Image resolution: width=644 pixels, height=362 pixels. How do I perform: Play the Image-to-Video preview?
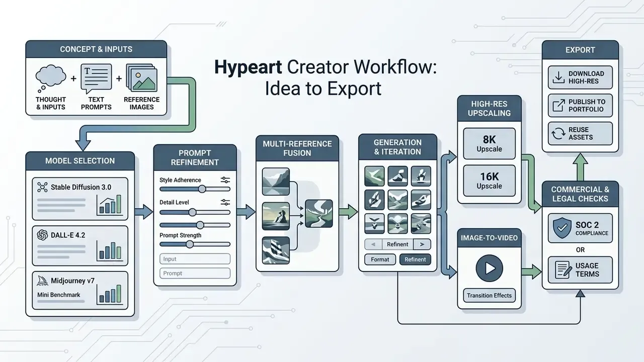pos(490,267)
